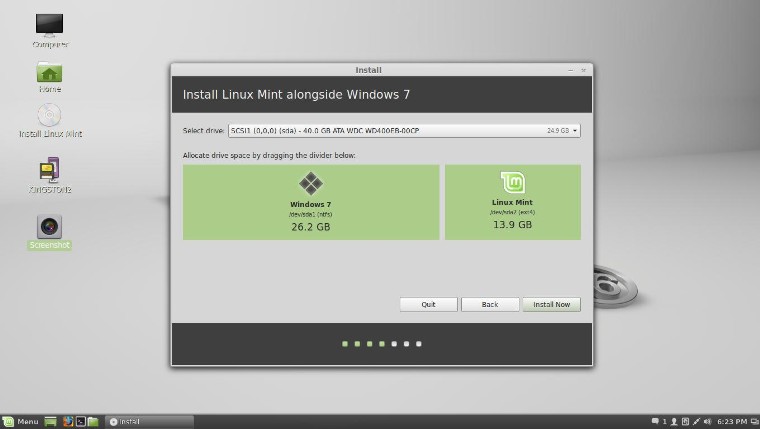Image resolution: width=760 pixels, height=429 pixels.
Task: Click the Windows 7 partition block
Action: (311, 202)
